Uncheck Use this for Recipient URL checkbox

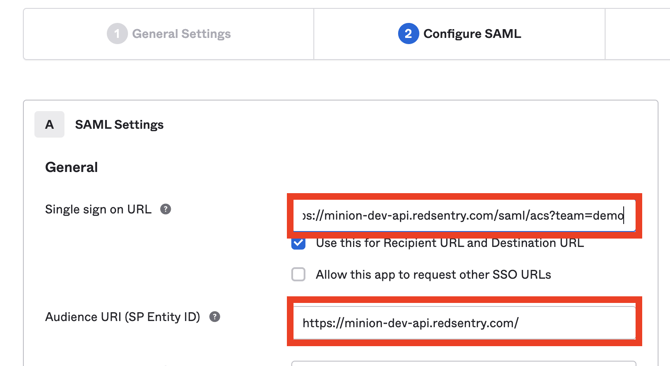point(298,243)
